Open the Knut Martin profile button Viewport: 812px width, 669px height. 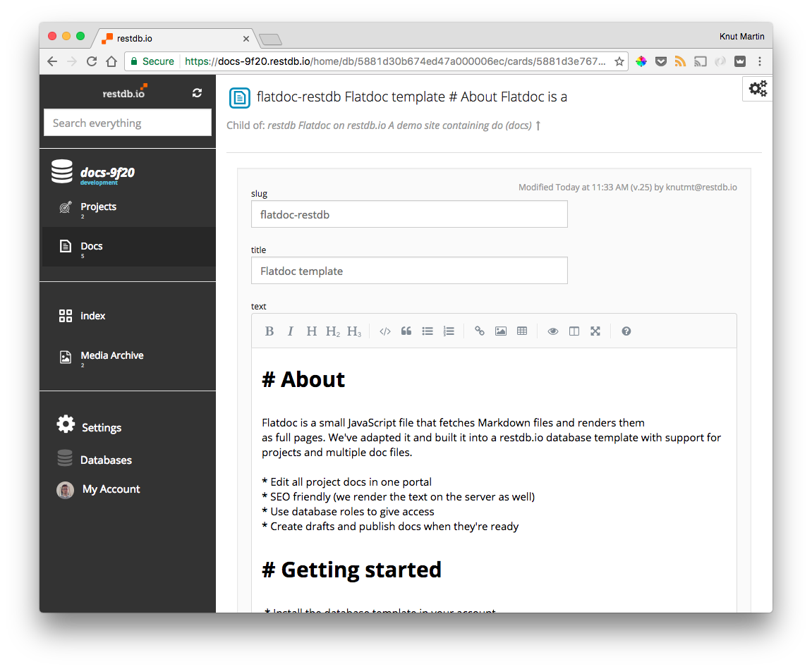pyautogui.click(x=741, y=37)
